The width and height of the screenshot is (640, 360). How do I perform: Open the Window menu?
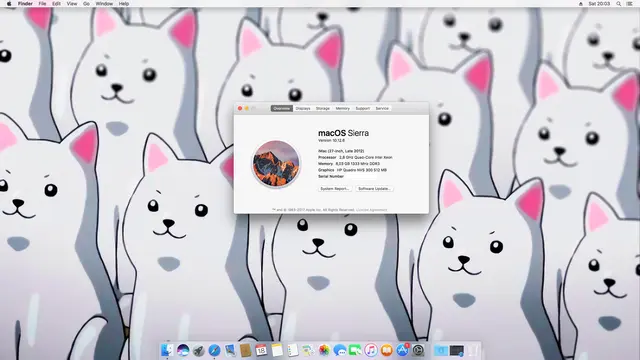(104, 4)
